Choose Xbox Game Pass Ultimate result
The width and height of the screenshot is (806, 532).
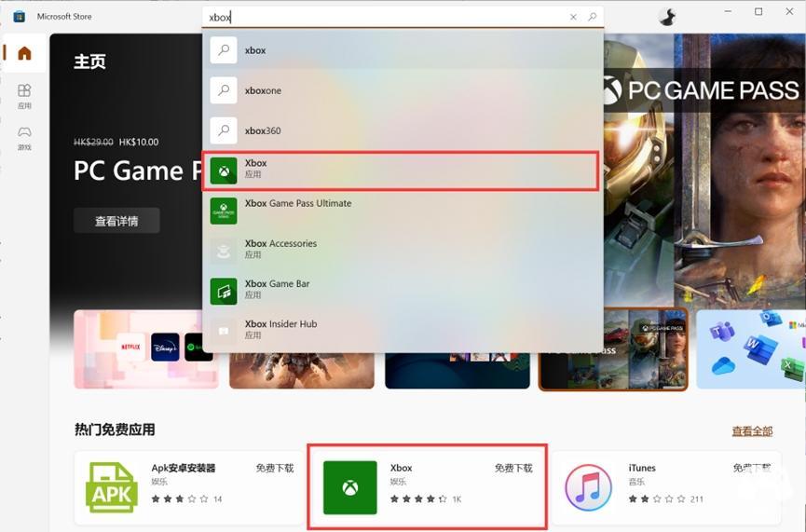(403, 211)
